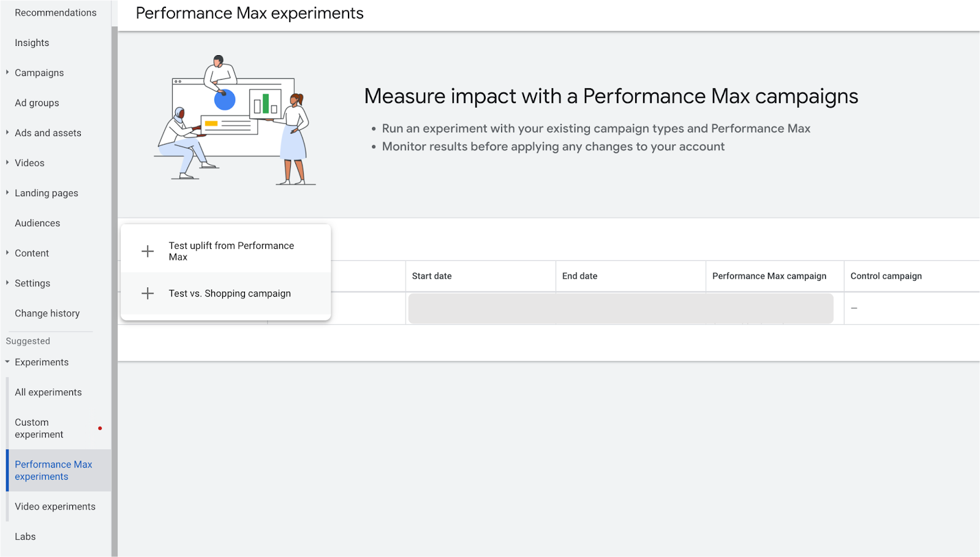Go to Insights page
The width and height of the screenshot is (980, 557).
point(32,43)
